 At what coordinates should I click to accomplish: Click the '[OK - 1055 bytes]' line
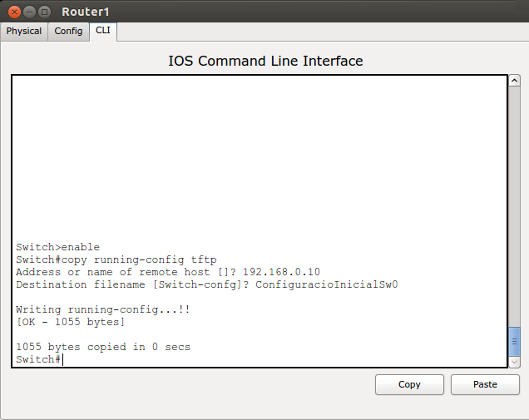click(70, 322)
